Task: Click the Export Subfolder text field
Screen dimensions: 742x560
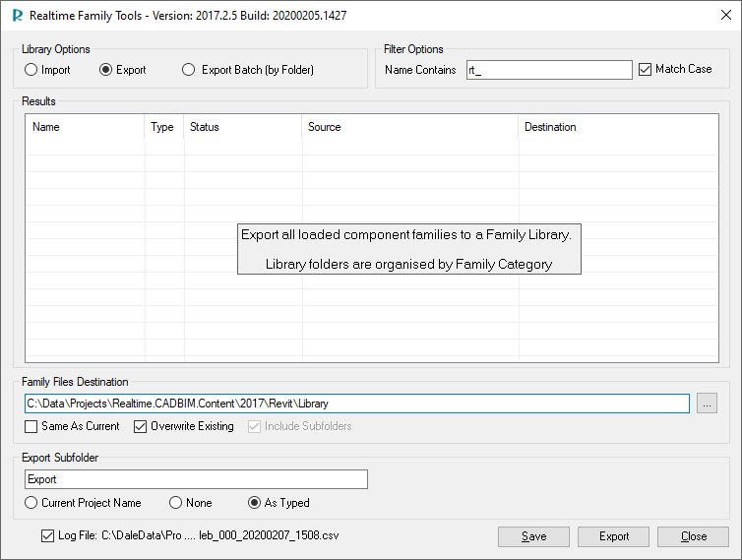Action: coord(196,479)
